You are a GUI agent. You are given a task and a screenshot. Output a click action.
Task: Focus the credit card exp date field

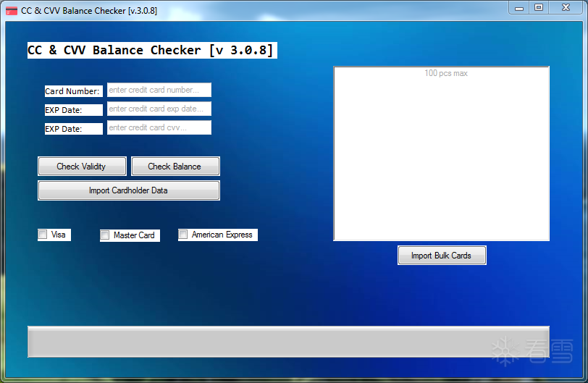click(159, 109)
